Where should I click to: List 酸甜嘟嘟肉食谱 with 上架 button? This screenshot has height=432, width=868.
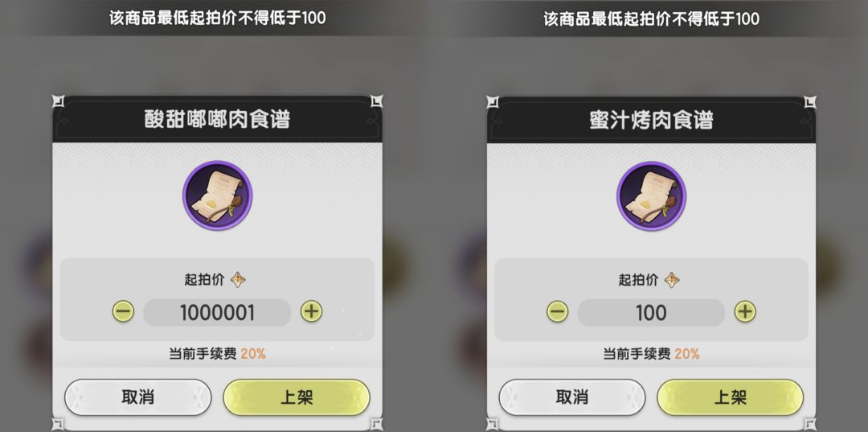point(297,397)
